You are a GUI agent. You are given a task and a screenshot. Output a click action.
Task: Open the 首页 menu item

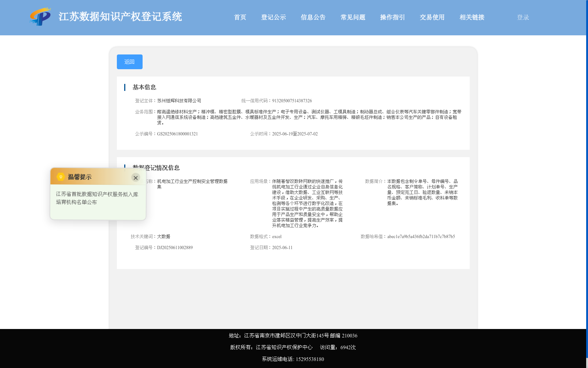(x=240, y=17)
